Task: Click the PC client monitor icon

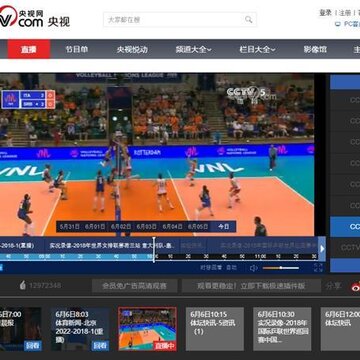Action: tap(338, 24)
